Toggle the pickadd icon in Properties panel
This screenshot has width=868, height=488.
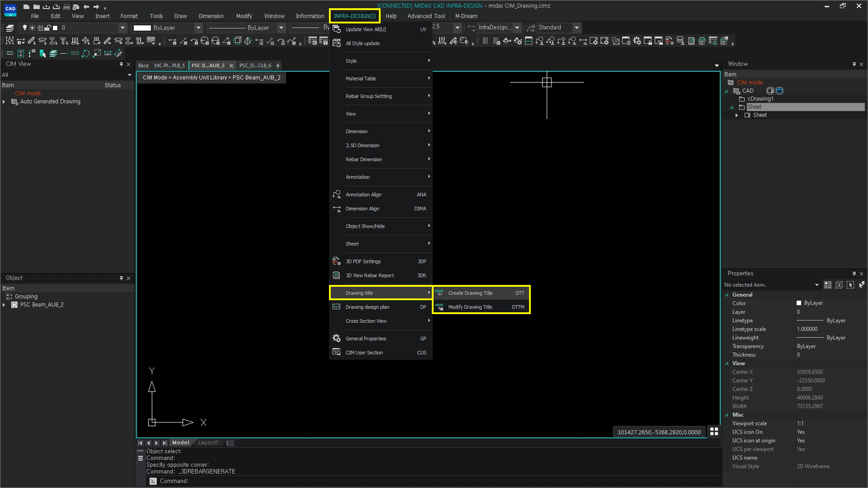pos(839,285)
